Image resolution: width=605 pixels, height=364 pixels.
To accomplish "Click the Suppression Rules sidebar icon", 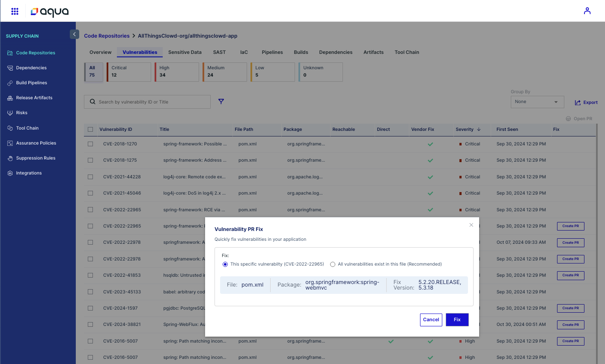I will click(x=10, y=158).
